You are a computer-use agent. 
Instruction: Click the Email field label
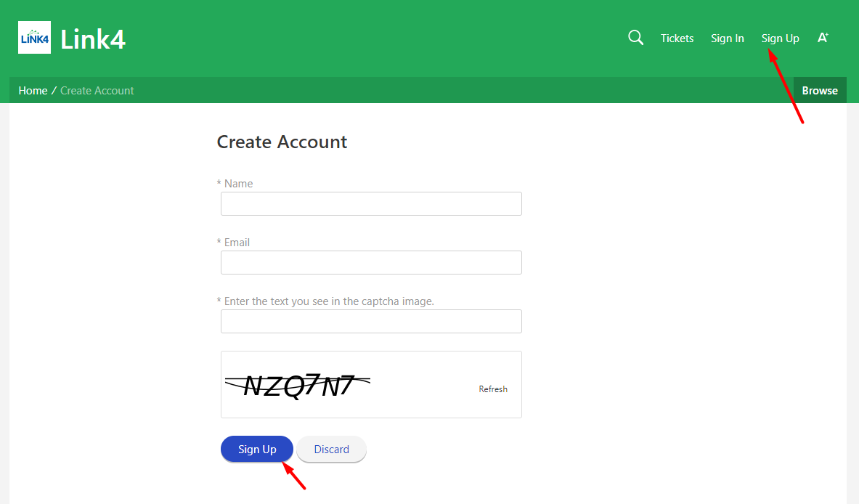(237, 243)
